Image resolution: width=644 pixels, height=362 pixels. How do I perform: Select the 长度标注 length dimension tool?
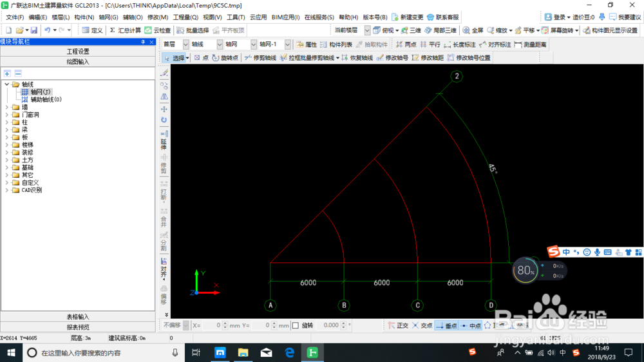coord(460,44)
